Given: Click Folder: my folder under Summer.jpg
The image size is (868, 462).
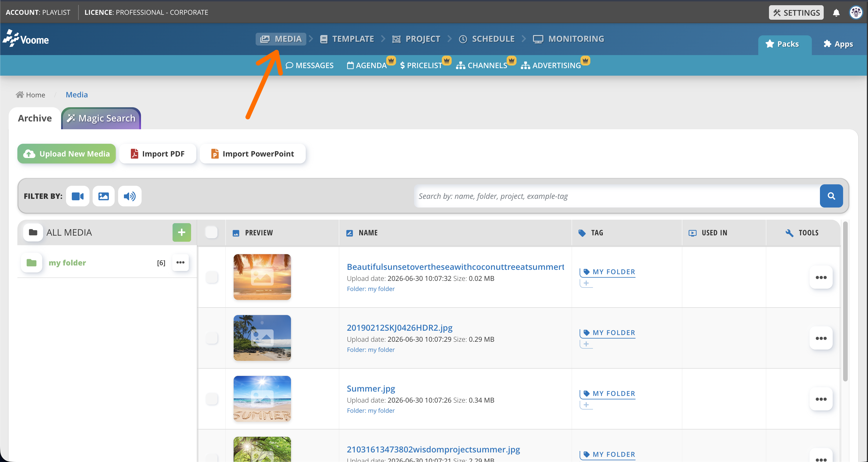Looking at the screenshot, I should click(371, 410).
